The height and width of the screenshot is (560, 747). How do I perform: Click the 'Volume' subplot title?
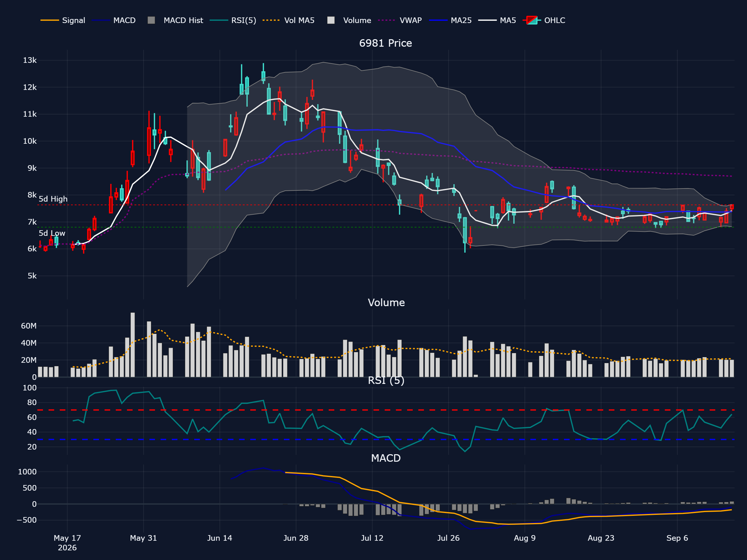tap(386, 302)
